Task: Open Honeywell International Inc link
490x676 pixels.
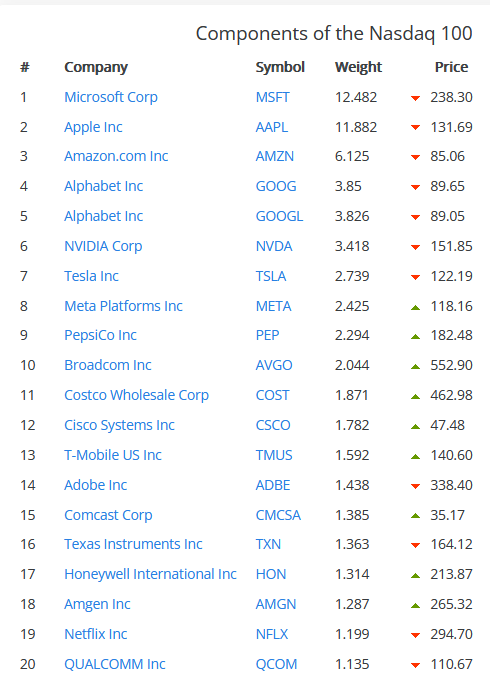Action: [150, 574]
